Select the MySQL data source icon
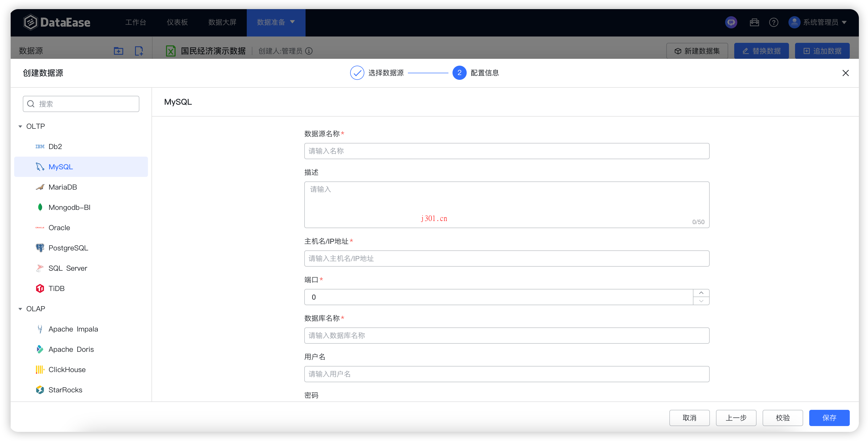This screenshot has height=441, width=868. [40, 167]
